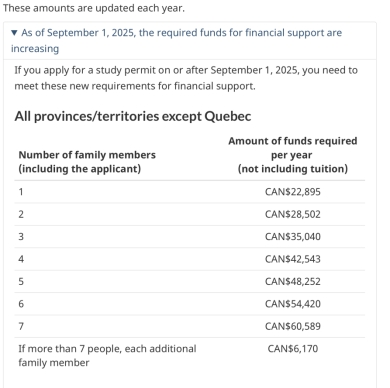
Task: Select the CAN$54,420 amount cell
Action: pyautogui.click(x=293, y=304)
